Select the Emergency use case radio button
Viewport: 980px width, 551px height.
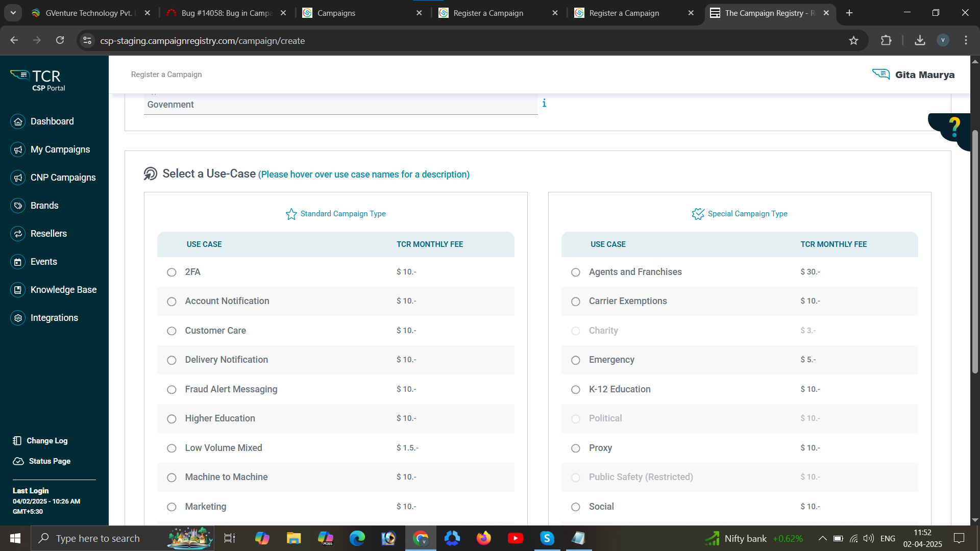576,360
